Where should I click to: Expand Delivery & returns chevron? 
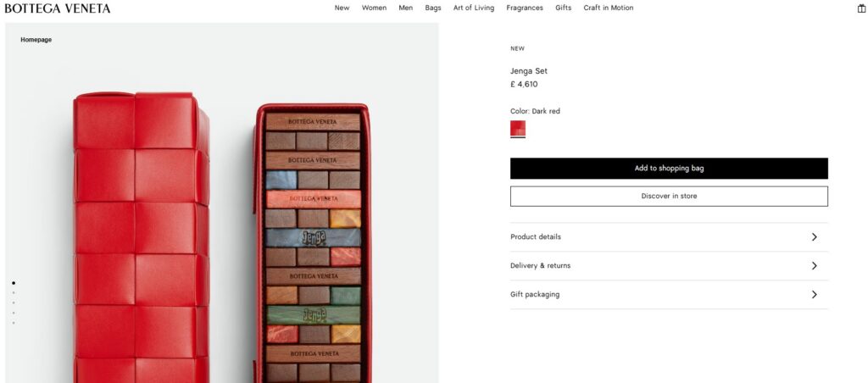coord(814,266)
